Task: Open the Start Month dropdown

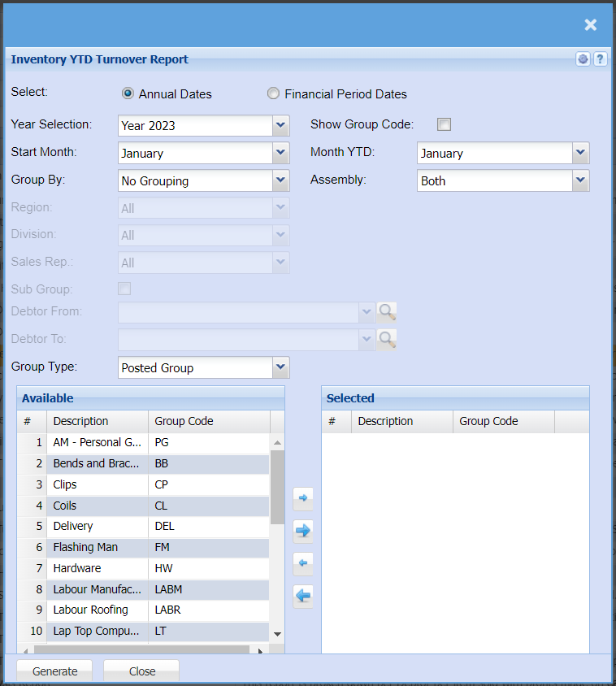Action: pos(280,153)
